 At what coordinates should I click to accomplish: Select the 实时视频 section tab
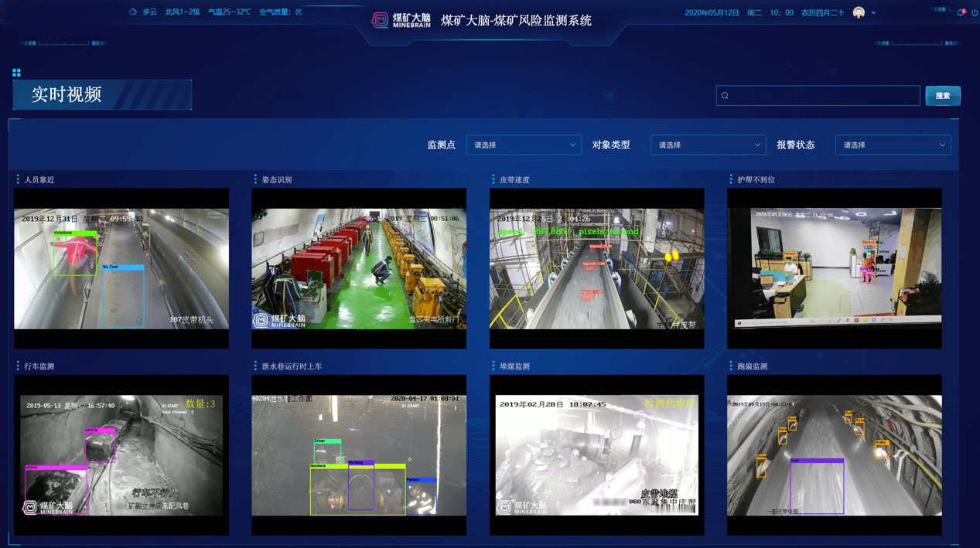coord(102,95)
